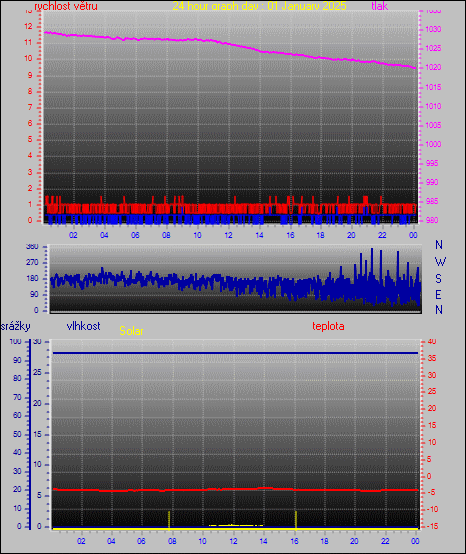
Task: Click hour label 14 under the wind graph
Action: pos(259,235)
